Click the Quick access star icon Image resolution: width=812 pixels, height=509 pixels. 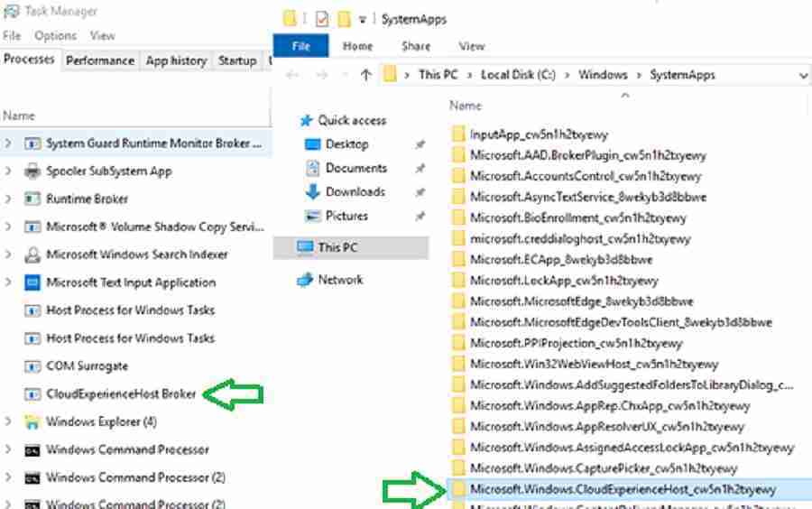306,121
